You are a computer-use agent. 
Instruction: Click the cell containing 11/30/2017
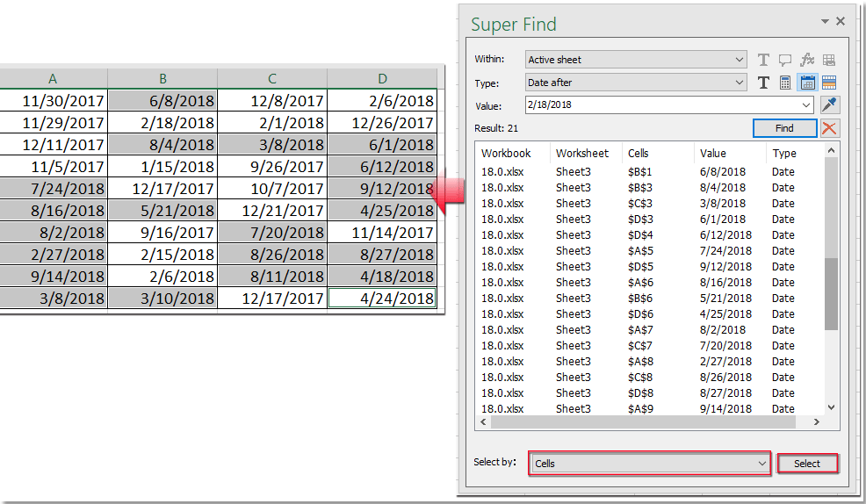pyautogui.click(x=53, y=100)
